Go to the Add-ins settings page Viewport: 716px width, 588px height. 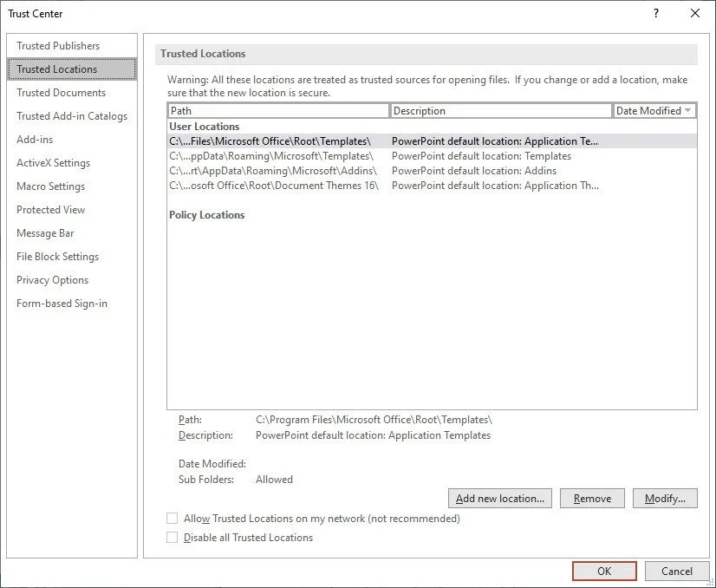pyautogui.click(x=35, y=140)
